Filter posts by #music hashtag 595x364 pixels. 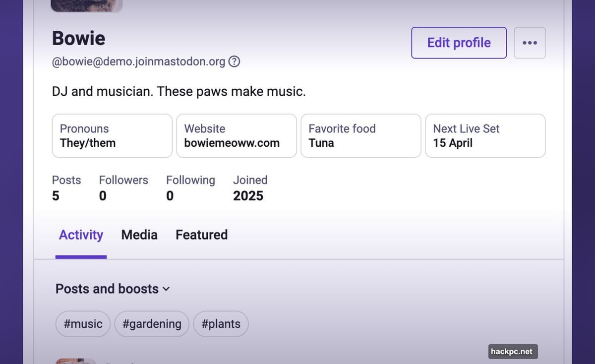pos(83,324)
